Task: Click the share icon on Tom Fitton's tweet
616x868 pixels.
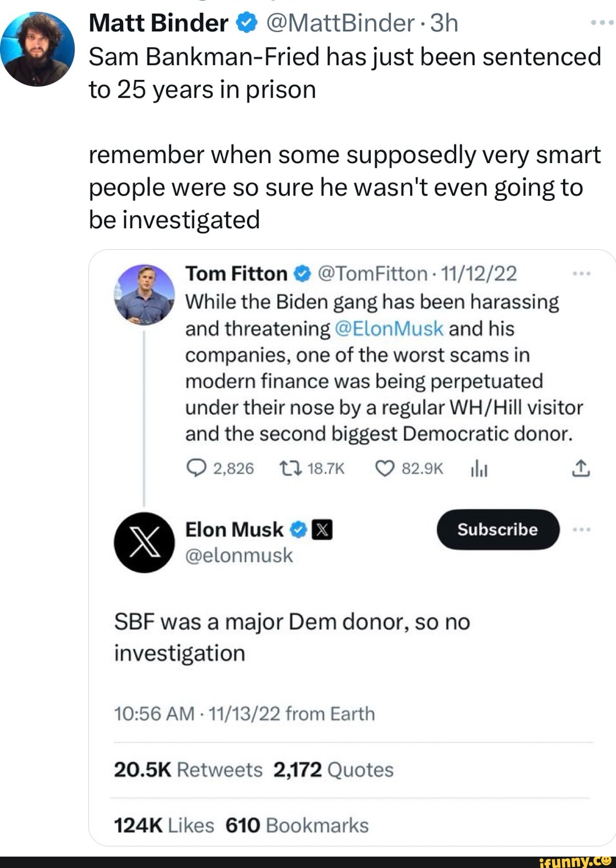Action: (580, 468)
